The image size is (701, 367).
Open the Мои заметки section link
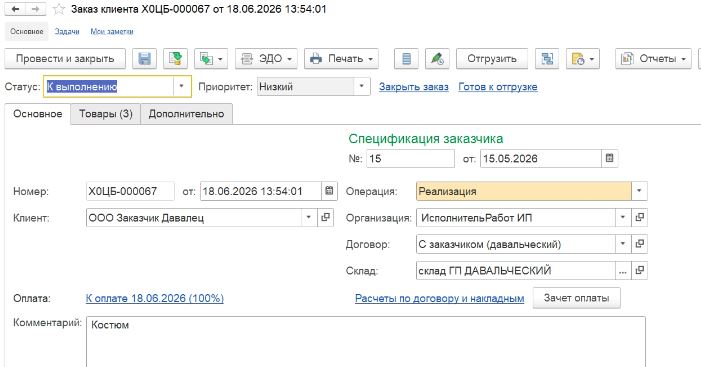(112, 32)
